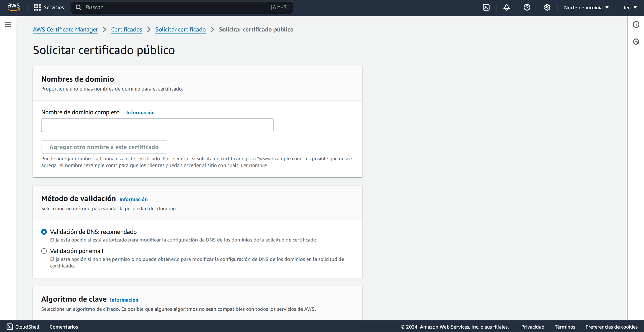Click the Nombre de dominio completo field
This screenshot has height=332, width=644.
pyautogui.click(x=157, y=125)
